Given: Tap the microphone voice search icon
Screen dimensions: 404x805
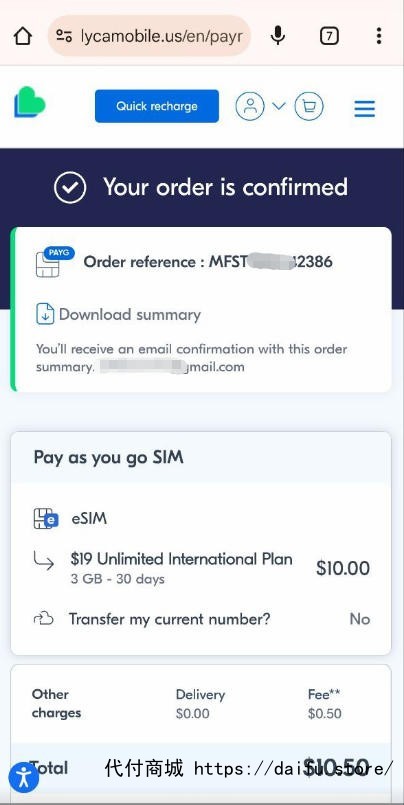Looking at the screenshot, I should tap(278, 35).
